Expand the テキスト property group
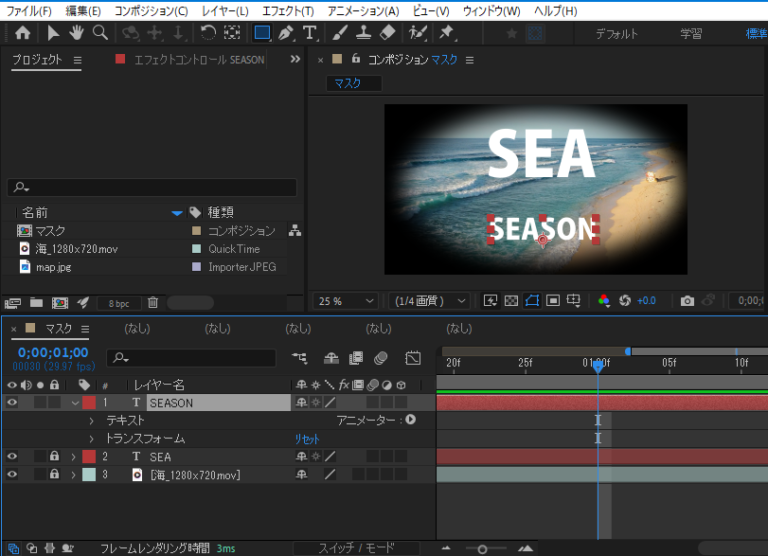768x556 pixels. point(92,421)
